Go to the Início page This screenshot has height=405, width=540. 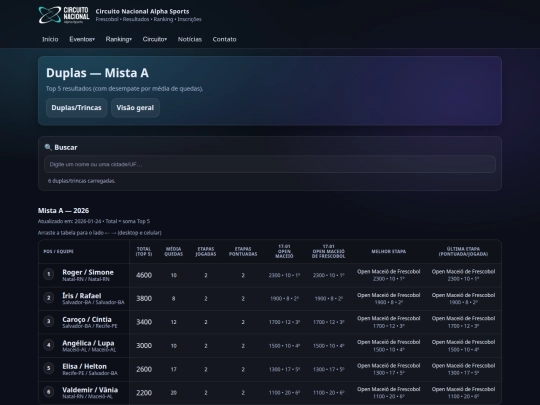(x=50, y=39)
